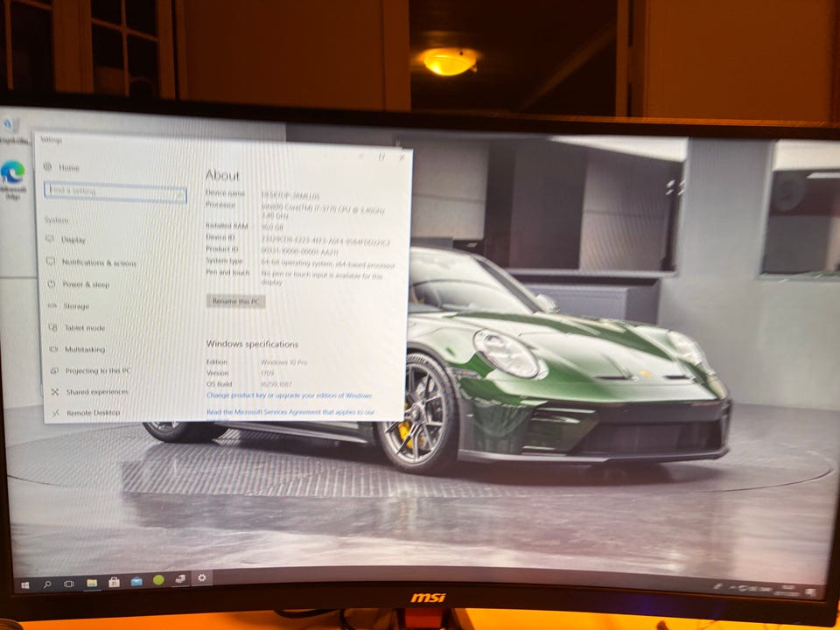Viewport: 840px width, 630px height.
Task: Click the green circle taskbar app
Action: 158,579
